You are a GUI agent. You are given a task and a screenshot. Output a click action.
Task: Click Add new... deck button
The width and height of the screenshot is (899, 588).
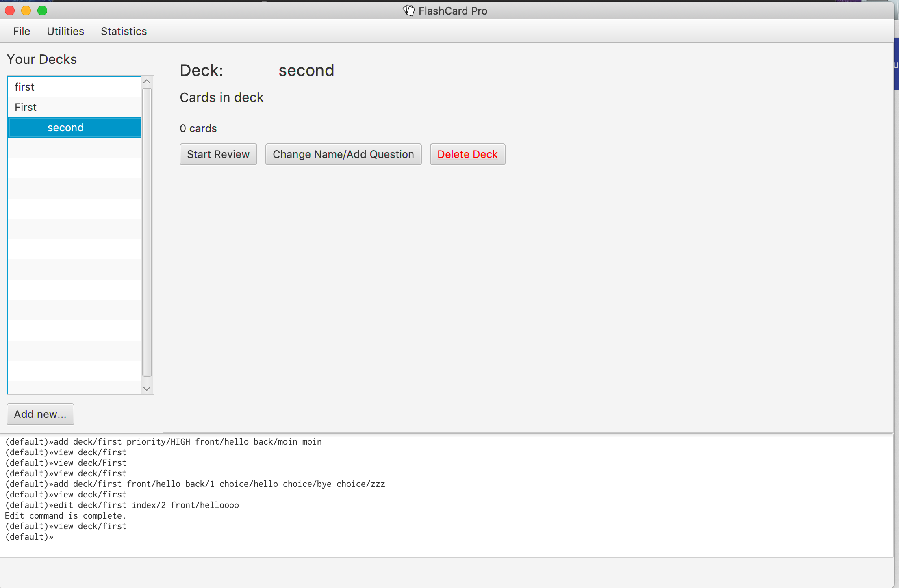[x=40, y=414]
